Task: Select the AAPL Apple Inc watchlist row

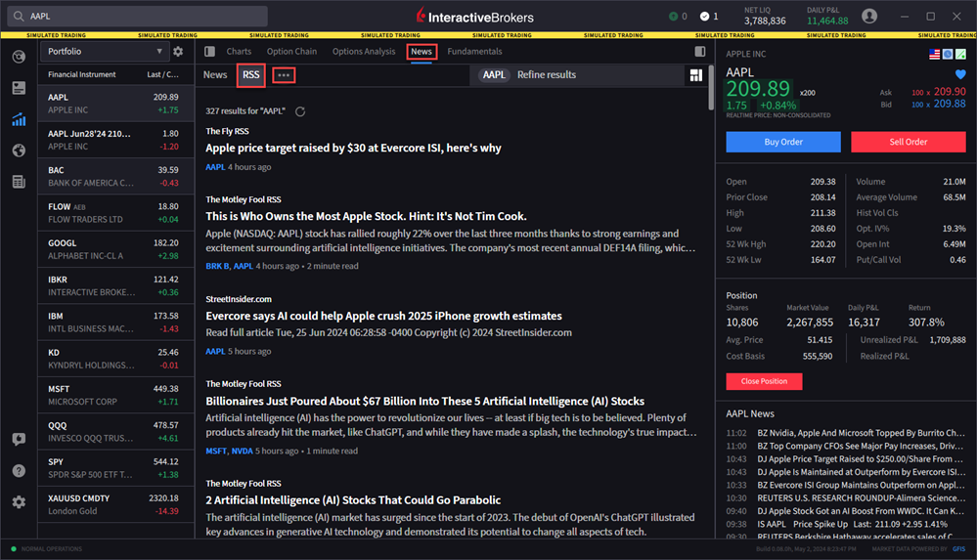Action: pos(116,104)
